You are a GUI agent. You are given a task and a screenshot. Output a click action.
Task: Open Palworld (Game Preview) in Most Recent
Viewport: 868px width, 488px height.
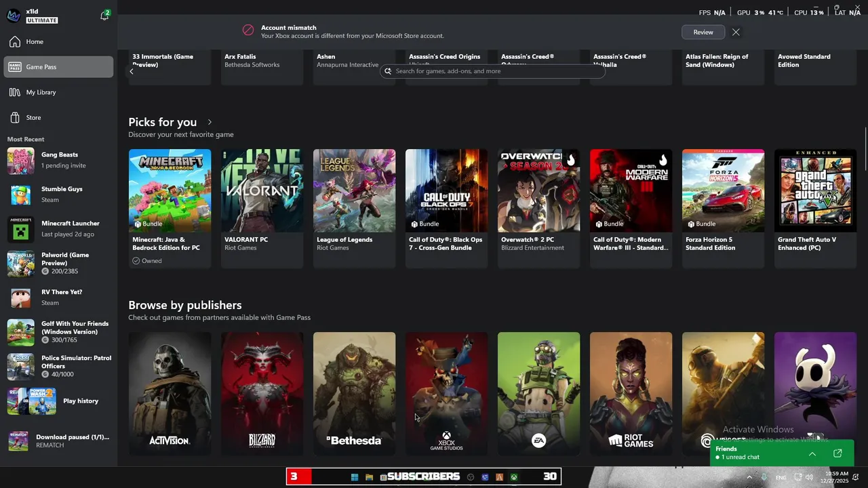tap(58, 263)
